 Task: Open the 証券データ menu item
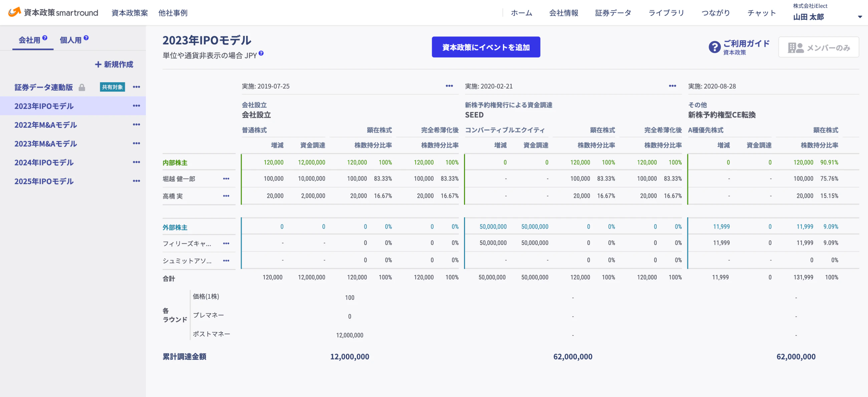click(x=613, y=13)
